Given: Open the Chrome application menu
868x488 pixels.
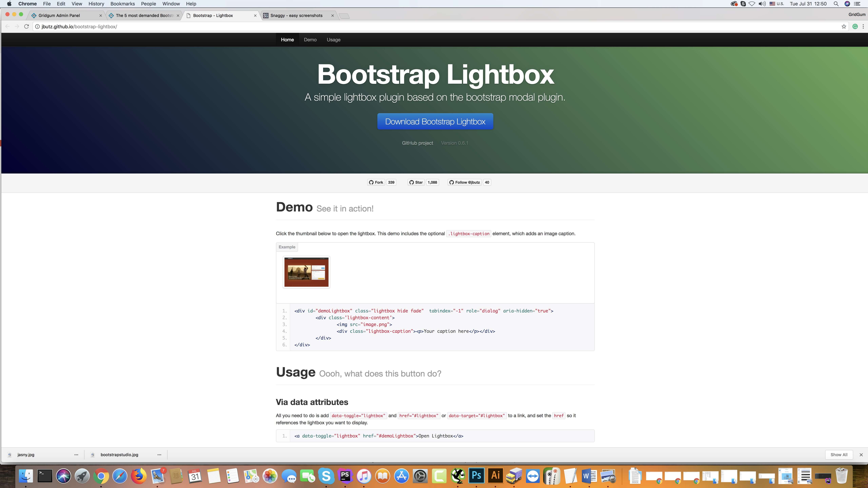Looking at the screenshot, I should point(27,4).
